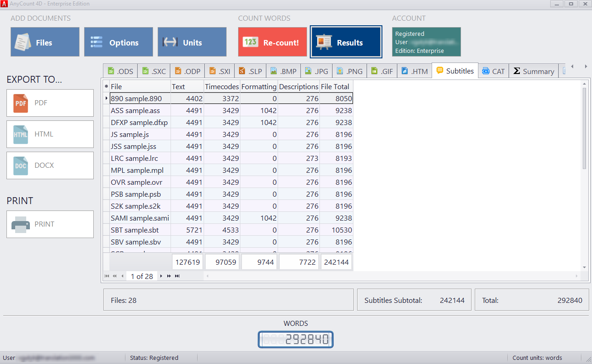Viewport: 592px width, 364px height.
Task: Go to the last record
Action: point(177,276)
